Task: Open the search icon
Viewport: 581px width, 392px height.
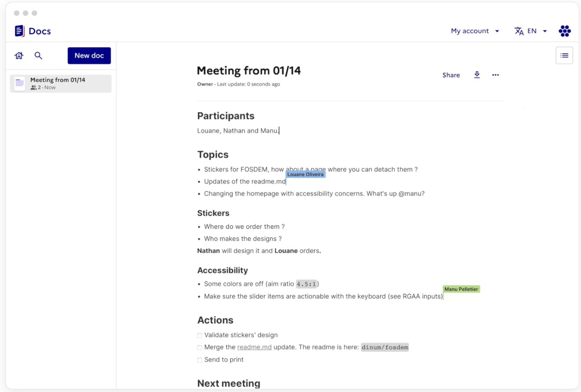Action: tap(38, 55)
